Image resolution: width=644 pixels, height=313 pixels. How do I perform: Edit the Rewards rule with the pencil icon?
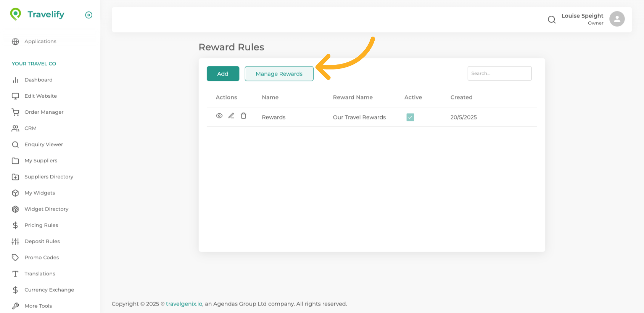click(231, 116)
